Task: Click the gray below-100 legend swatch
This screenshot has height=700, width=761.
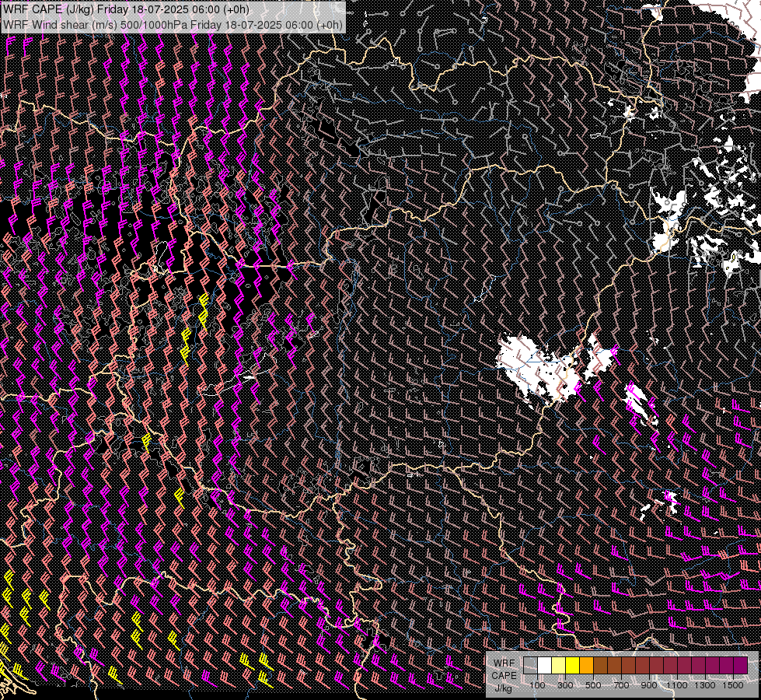Action: (x=530, y=665)
